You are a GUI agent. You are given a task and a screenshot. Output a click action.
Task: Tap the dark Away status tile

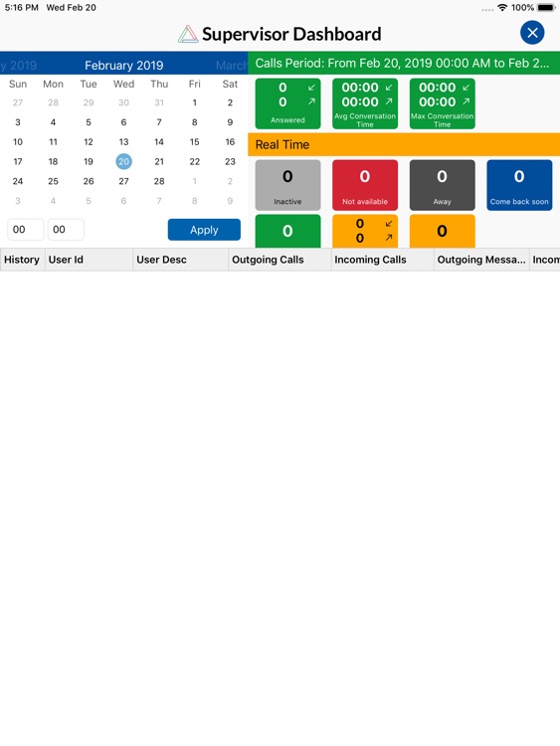(x=442, y=185)
